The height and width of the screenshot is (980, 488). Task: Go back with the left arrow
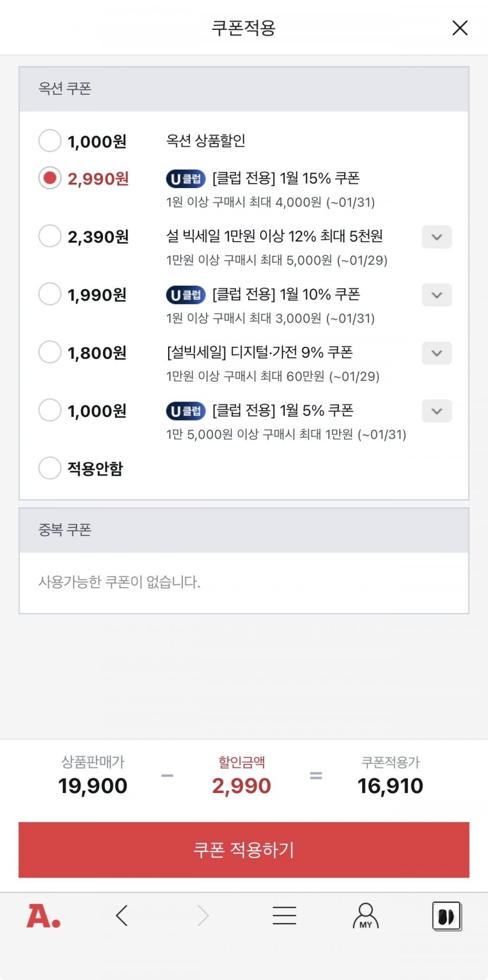[122, 915]
